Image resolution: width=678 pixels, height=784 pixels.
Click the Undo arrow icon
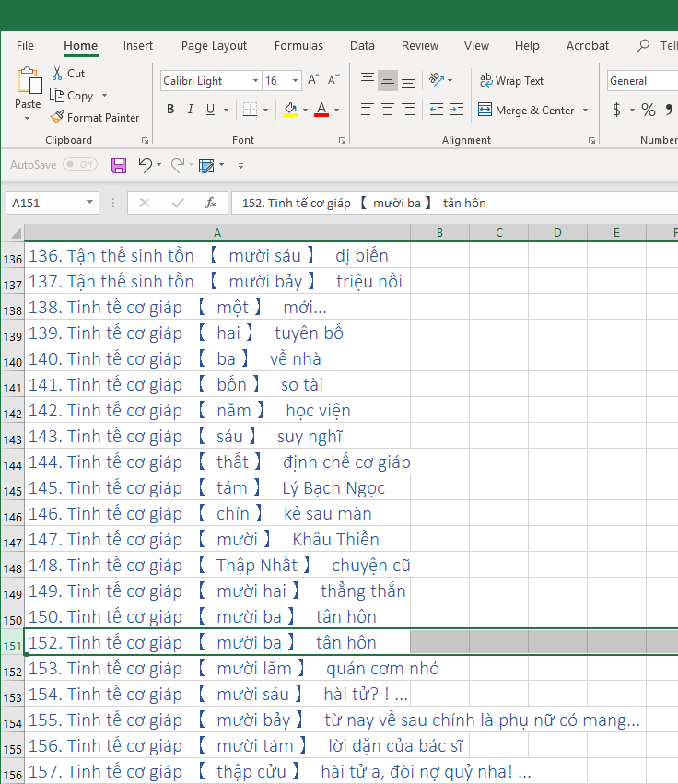(145, 166)
